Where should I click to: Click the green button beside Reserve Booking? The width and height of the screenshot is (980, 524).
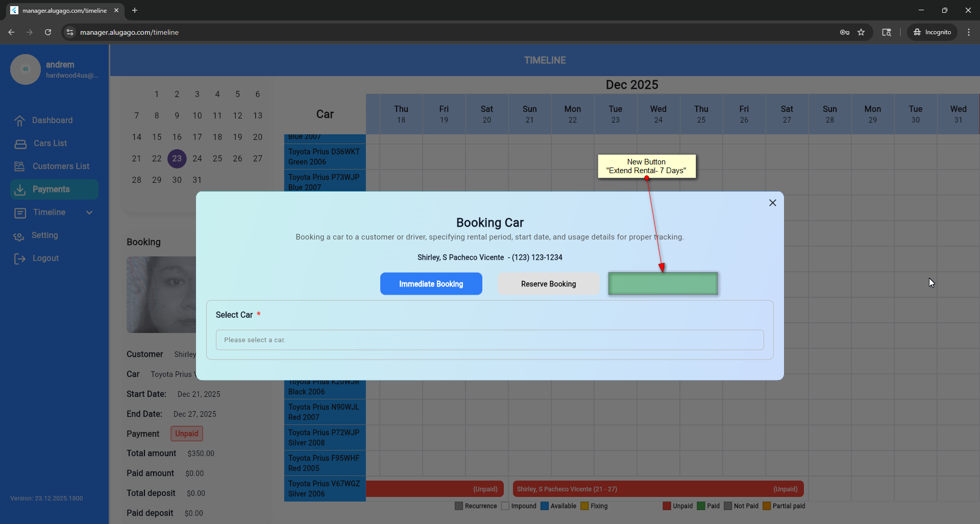pos(663,283)
